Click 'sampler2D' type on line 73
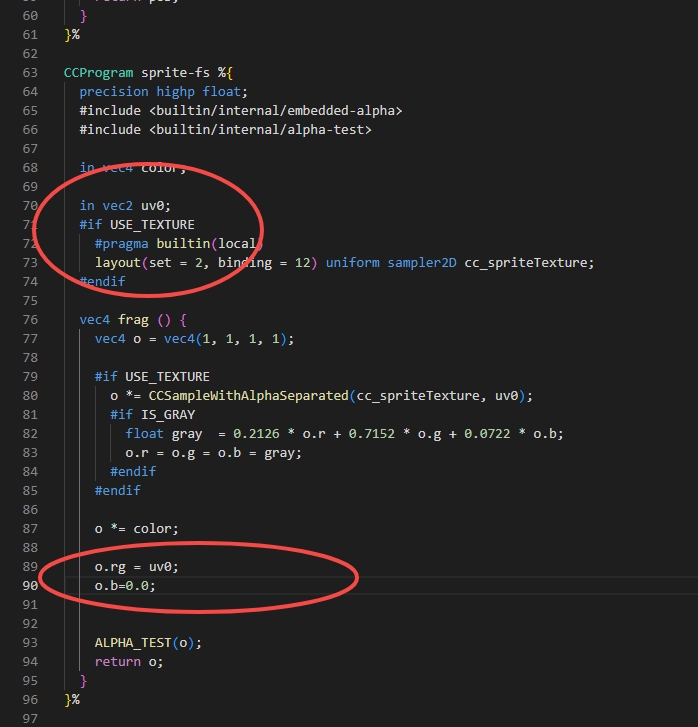The height and width of the screenshot is (727, 698). click(x=422, y=263)
